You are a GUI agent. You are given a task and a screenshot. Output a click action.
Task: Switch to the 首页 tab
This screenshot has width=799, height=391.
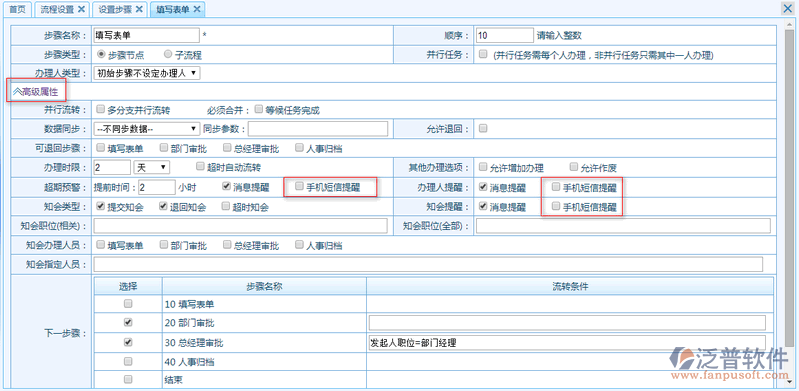tap(17, 9)
